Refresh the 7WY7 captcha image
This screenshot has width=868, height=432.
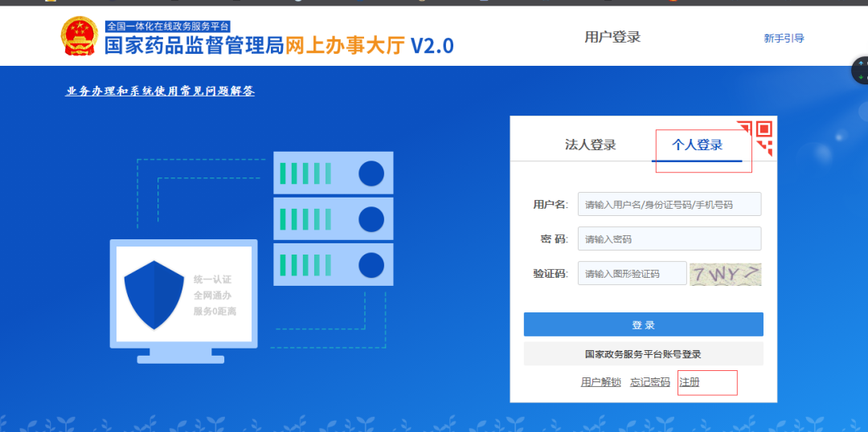coord(725,274)
